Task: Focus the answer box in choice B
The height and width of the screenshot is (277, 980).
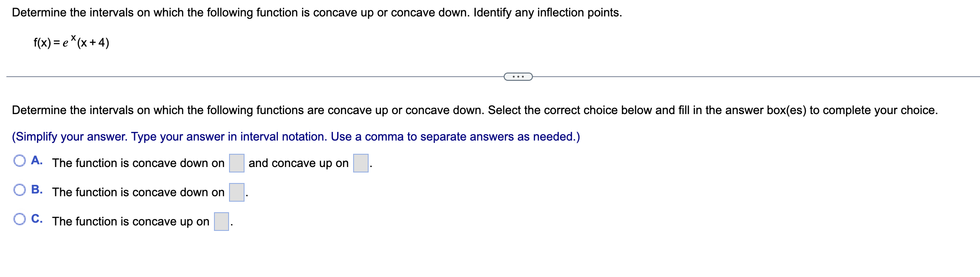Action: [237, 192]
